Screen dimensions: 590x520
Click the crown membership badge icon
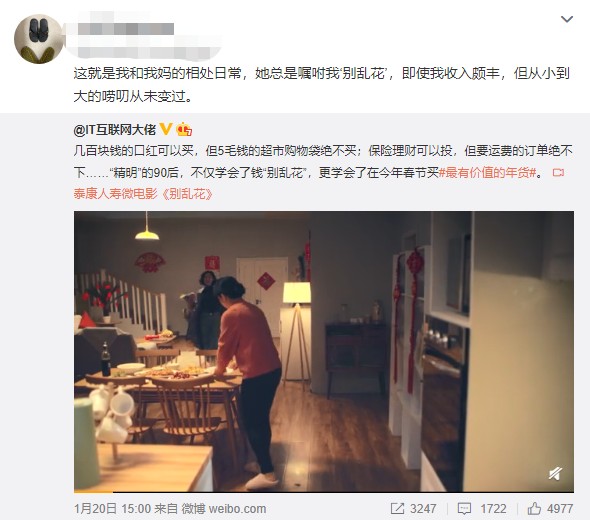184,129
